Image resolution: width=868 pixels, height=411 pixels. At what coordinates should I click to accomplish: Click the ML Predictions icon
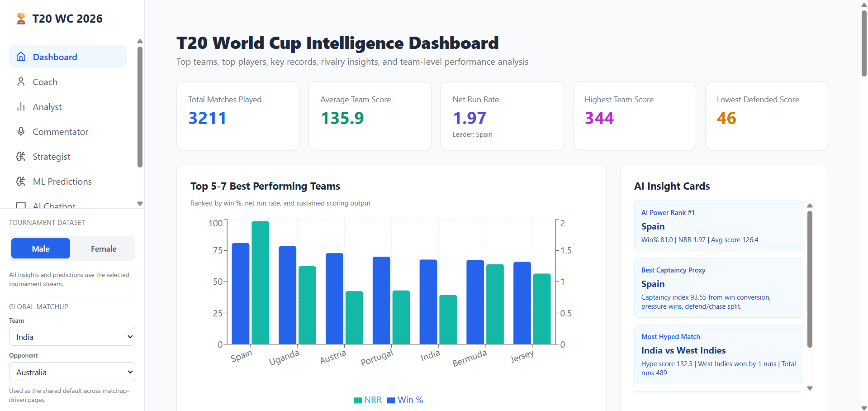click(21, 181)
